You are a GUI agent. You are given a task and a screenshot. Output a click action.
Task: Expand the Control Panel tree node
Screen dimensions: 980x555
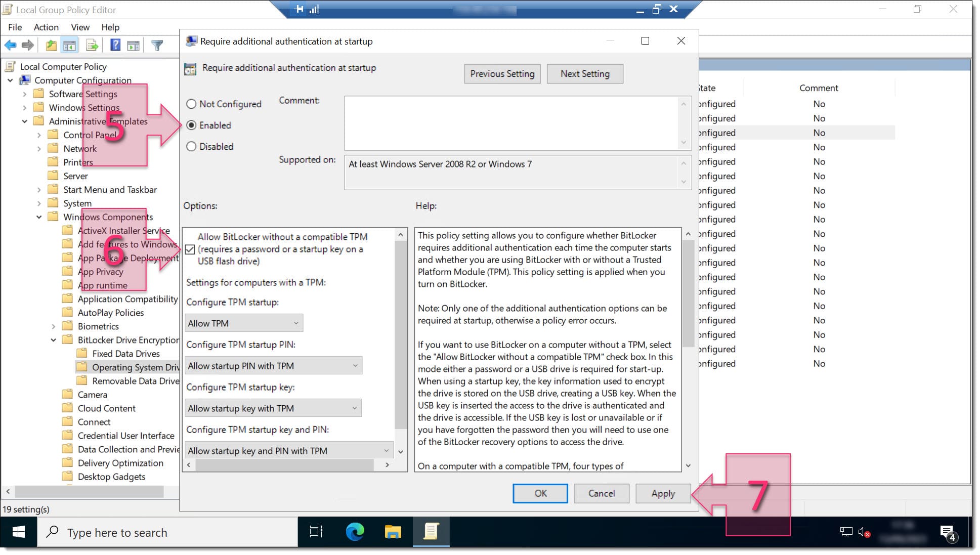tap(39, 135)
